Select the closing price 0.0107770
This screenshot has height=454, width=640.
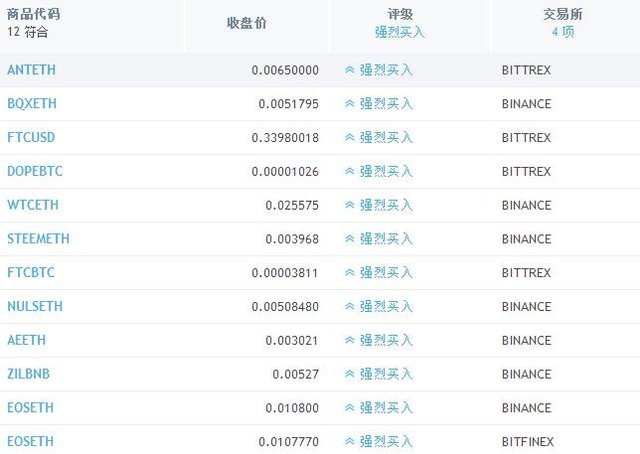click(289, 442)
